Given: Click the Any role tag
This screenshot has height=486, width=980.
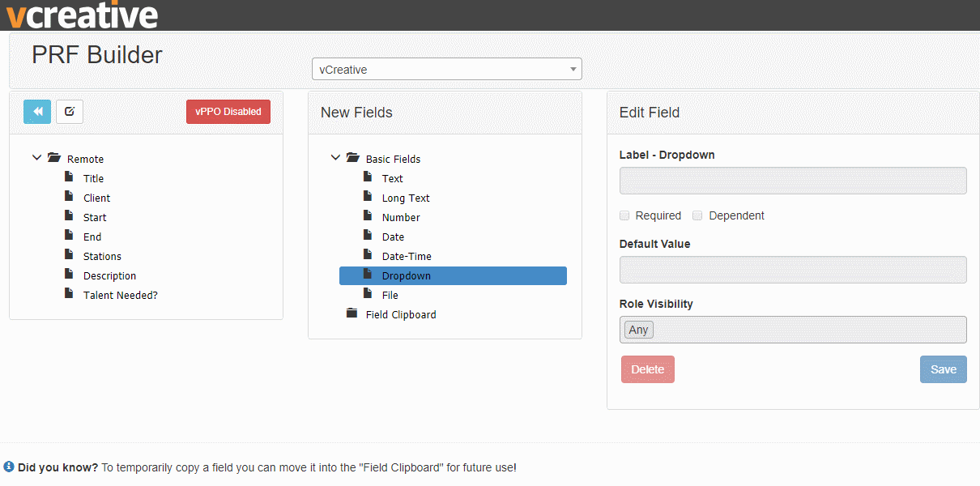Looking at the screenshot, I should tap(639, 330).
